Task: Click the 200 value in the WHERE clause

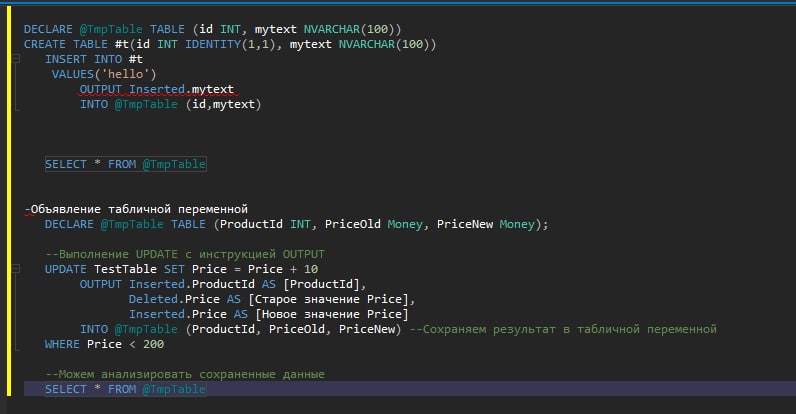Action: [153, 344]
